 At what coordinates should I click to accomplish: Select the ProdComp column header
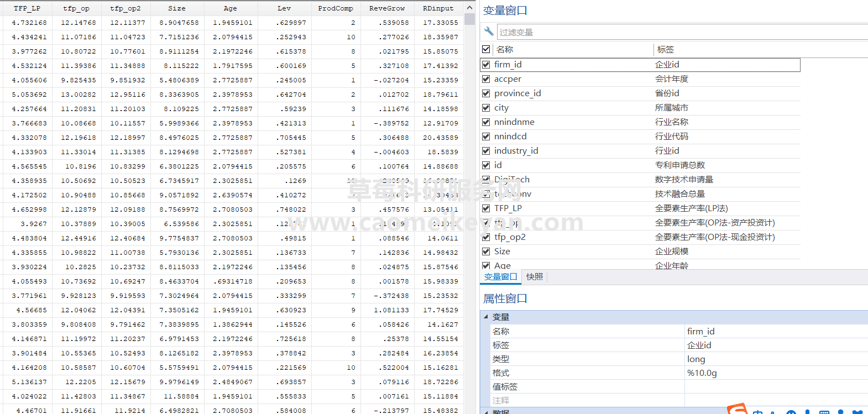click(336, 8)
